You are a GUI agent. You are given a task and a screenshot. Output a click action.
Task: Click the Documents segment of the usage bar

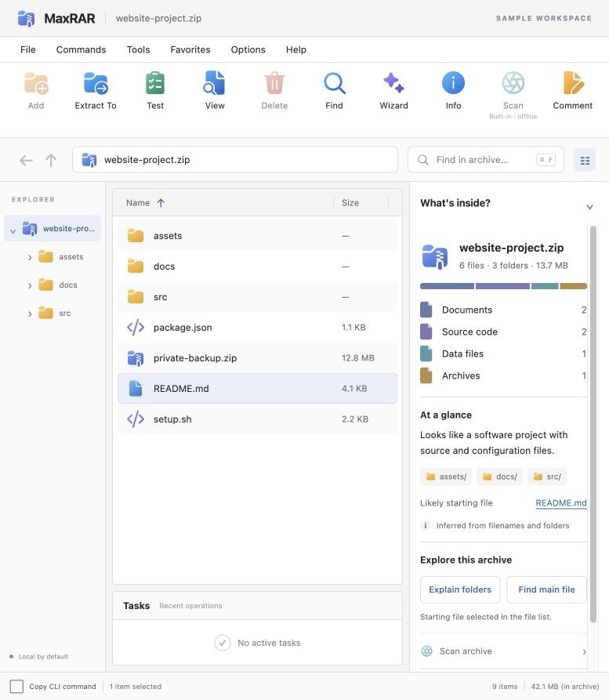[447, 286]
